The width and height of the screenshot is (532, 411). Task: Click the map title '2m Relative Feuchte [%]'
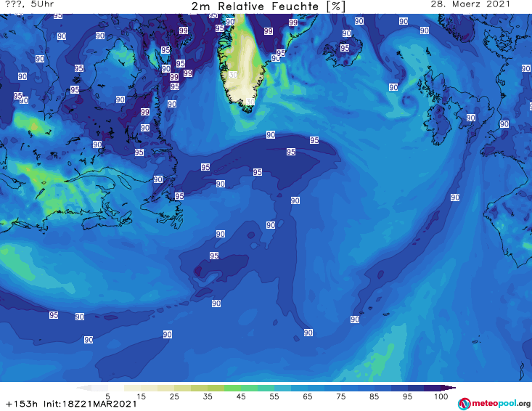click(x=268, y=7)
